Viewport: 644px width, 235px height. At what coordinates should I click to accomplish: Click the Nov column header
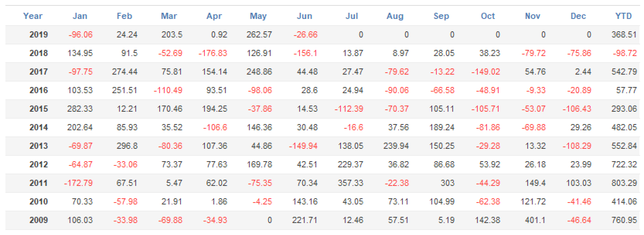pyautogui.click(x=532, y=16)
